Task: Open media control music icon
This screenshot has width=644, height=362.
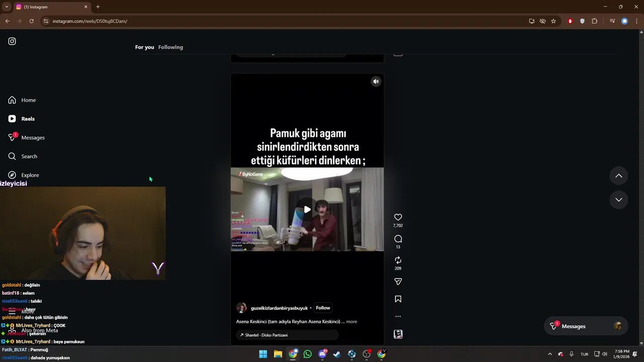Action: point(612,21)
